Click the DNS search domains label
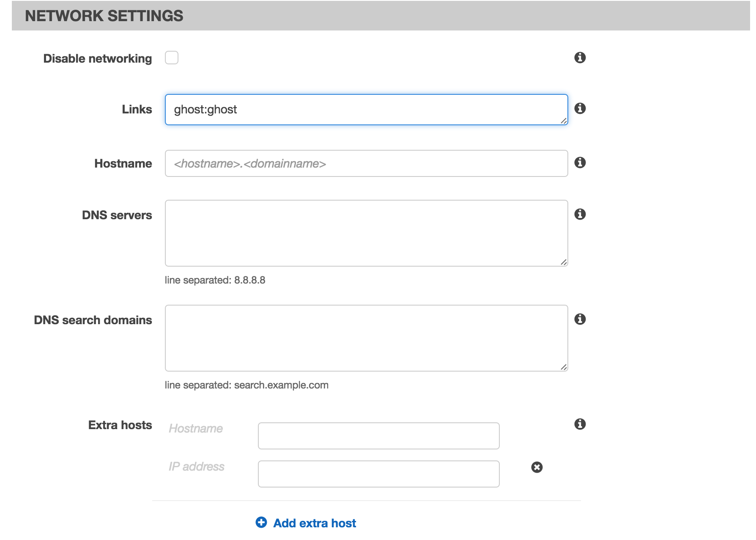Screen dimensions: 756x540 pyautogui.click(x=93, y=320)
